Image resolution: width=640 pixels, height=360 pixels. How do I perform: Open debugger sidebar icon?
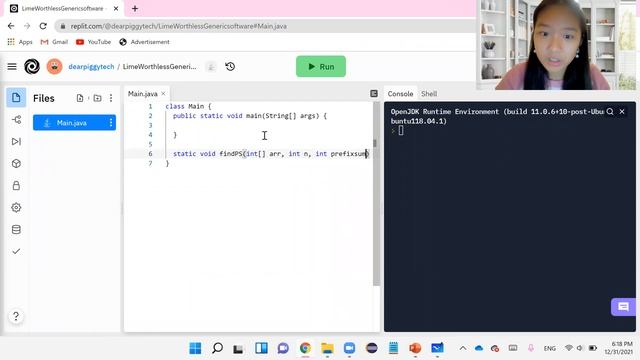pos(16,142)
